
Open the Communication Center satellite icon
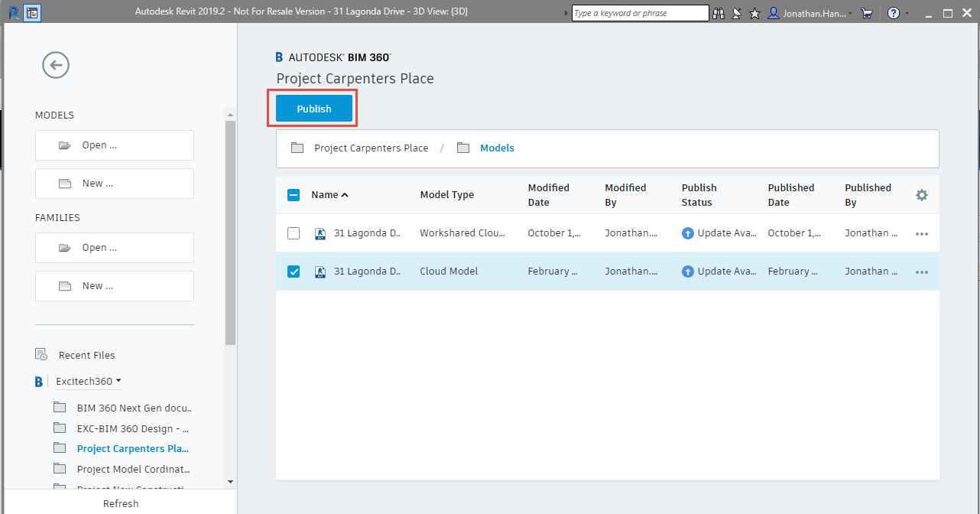click(x=737, y=13)
